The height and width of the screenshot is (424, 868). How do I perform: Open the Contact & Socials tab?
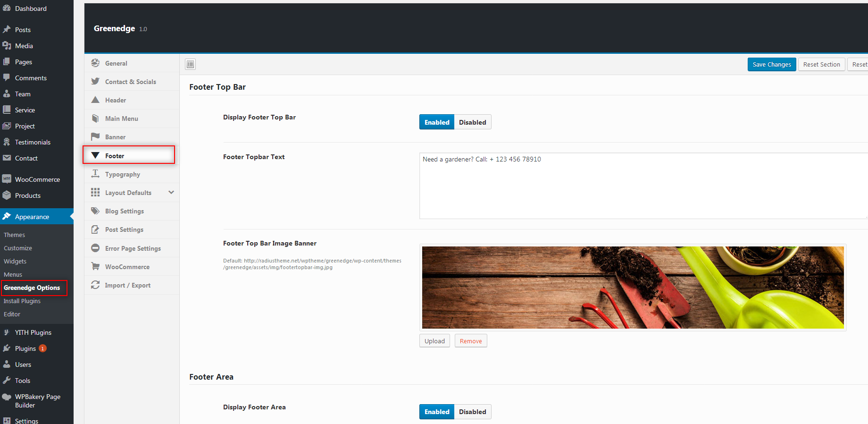click(132, 82)
